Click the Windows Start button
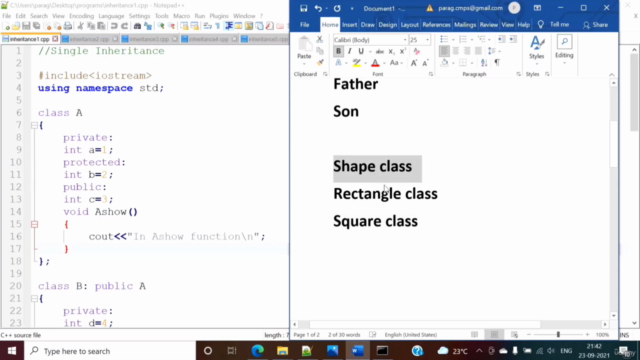Image resolution: width=640 pixels, height=360 pixels. point(12,351)
